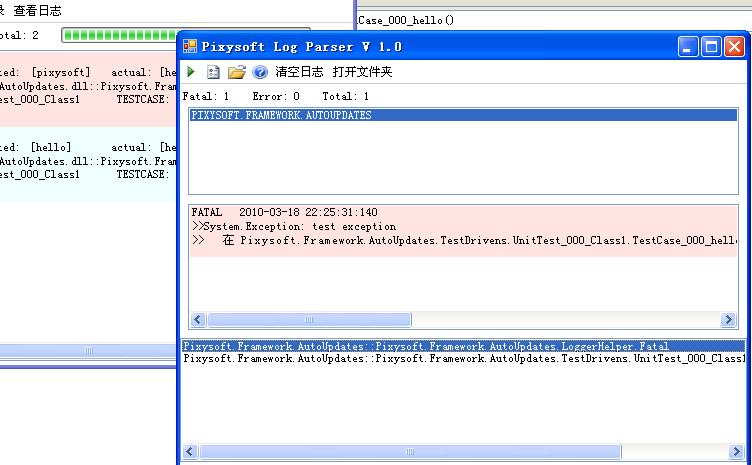Close the Pixysoft Log Parser window
This screenshot has height=465, width=752.
click(x=734, y=47)
